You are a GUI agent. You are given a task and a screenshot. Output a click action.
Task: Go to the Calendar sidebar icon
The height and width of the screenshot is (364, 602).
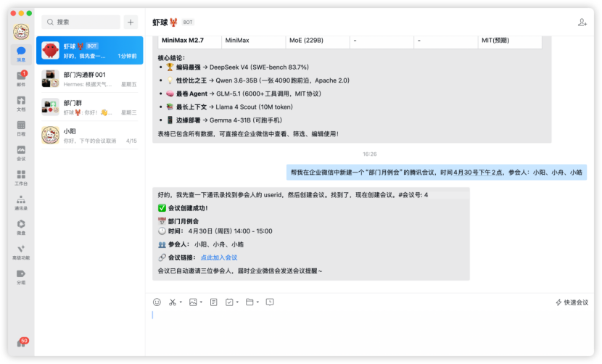[x=21, y=128]
